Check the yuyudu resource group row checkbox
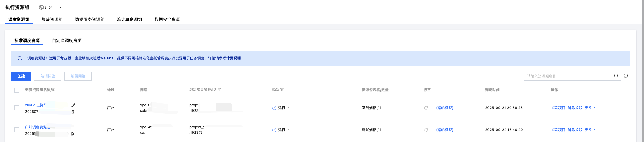Screen dimensions: 644x142 pyautogui.click(x=17, y=108)
